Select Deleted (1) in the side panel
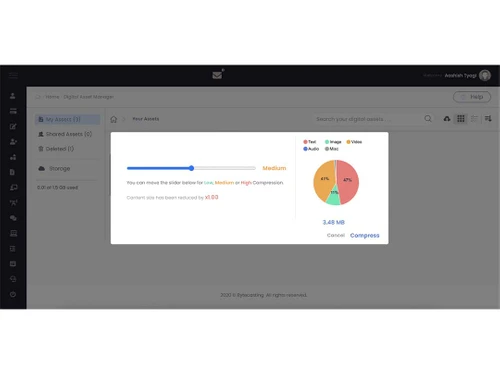Screen dimensions: 500x375 click(56, 149)
